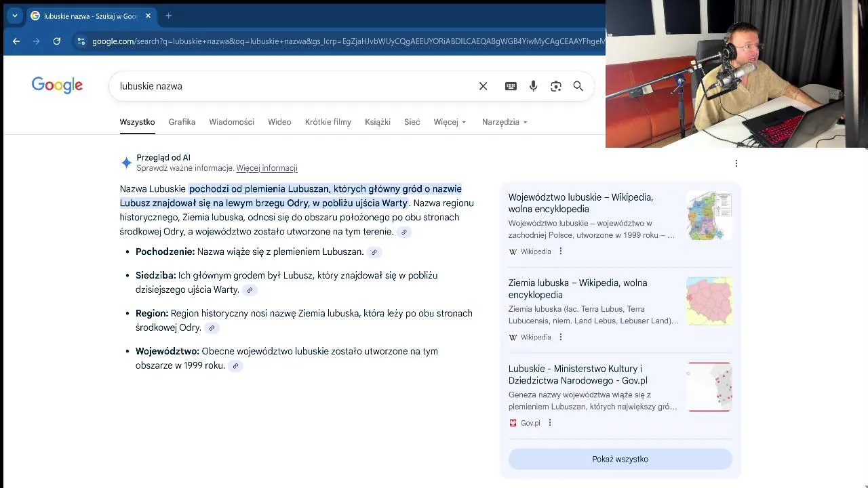
Task: Click the magnifier search button
Action: 578,86
